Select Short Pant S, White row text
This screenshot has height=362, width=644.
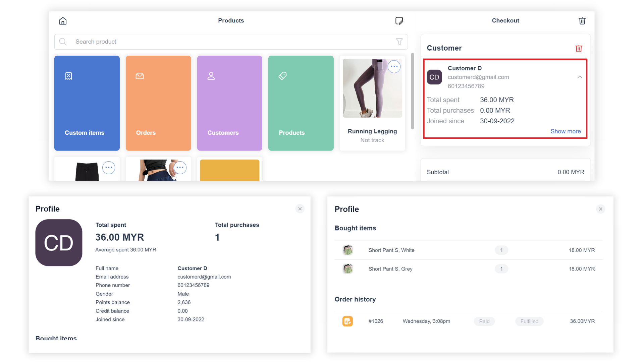tap(391, 250)
